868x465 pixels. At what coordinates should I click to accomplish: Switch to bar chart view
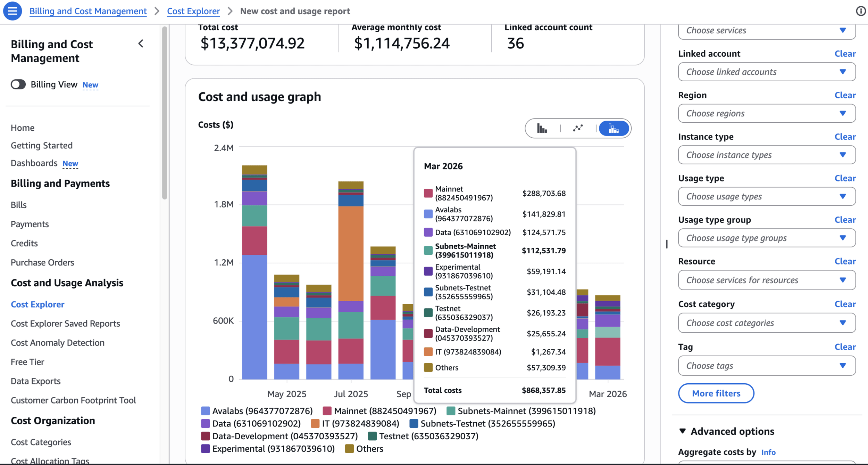click(542, 129)
